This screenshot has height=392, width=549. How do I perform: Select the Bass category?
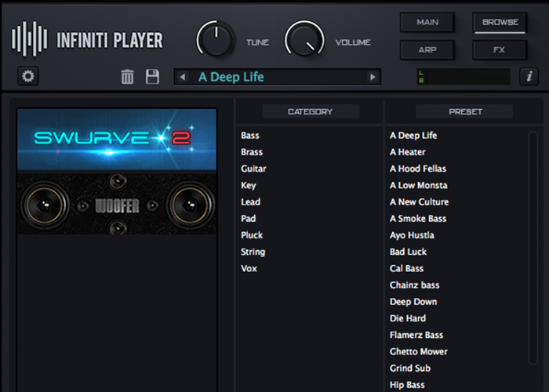pos(250,136)
